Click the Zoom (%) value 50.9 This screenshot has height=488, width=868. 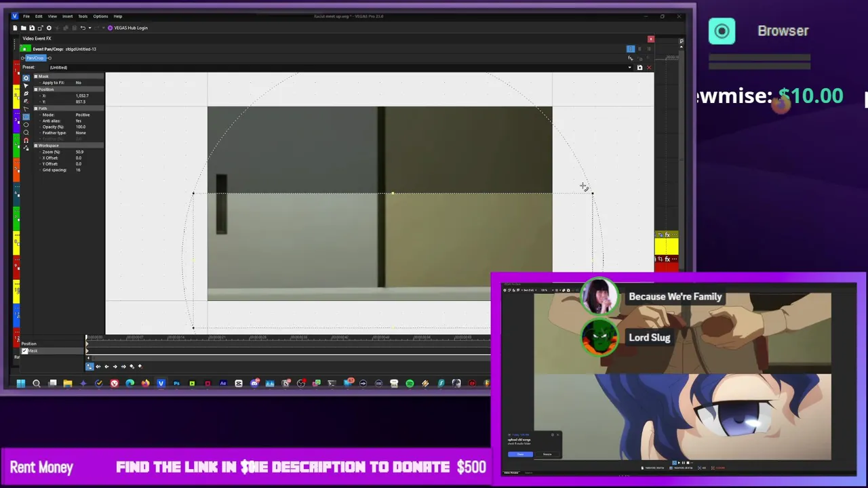(x=79, y=152)
